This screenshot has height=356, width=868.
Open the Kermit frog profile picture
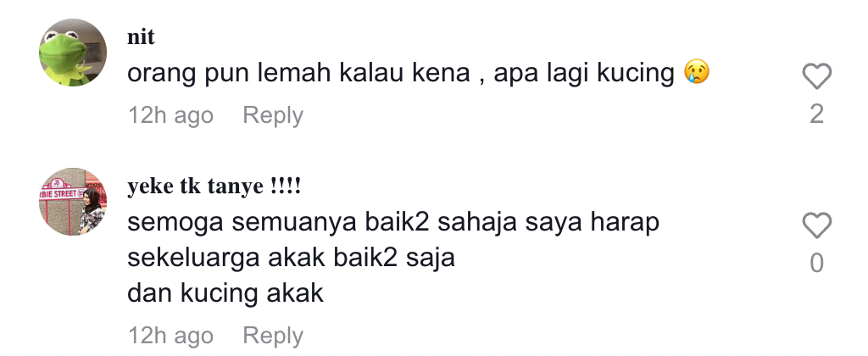pyautogui.click(x=73, y=53)
